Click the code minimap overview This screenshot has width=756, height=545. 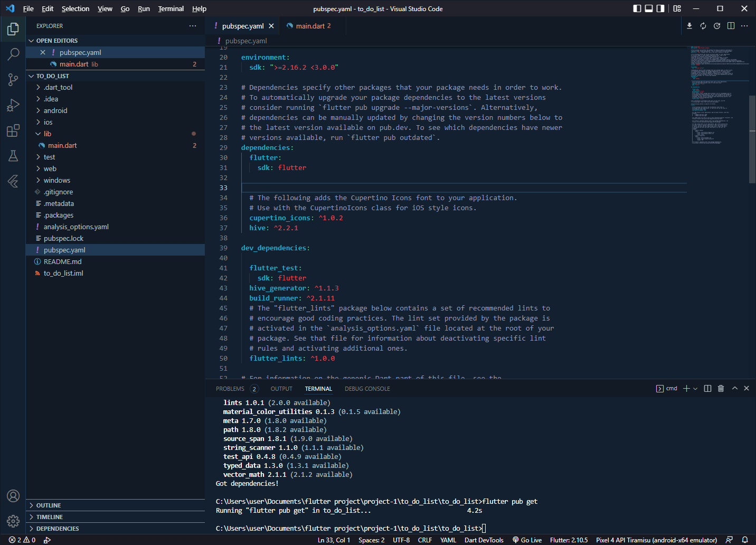coord(719,95)
